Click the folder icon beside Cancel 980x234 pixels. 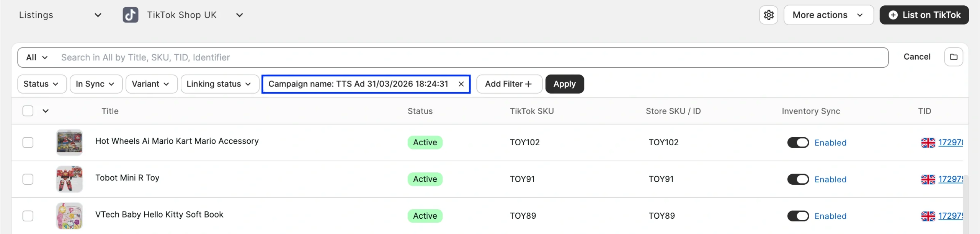[954, 57]
